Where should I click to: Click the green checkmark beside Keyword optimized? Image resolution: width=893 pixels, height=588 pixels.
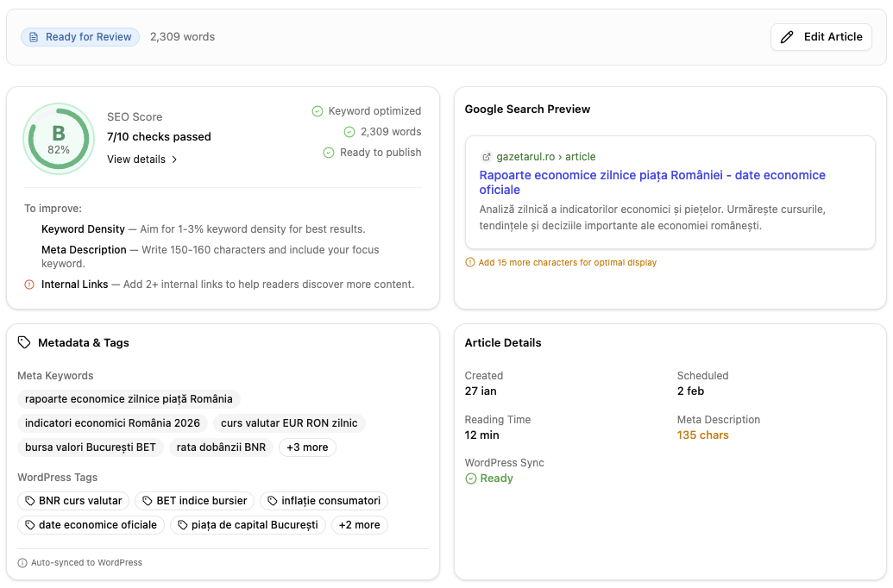point(317,110)
